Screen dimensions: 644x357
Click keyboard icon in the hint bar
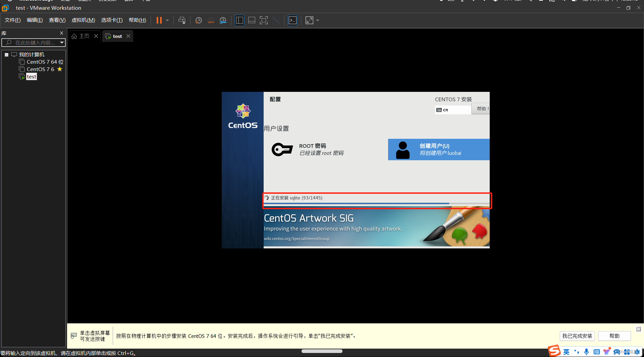(x=74, y=336)
